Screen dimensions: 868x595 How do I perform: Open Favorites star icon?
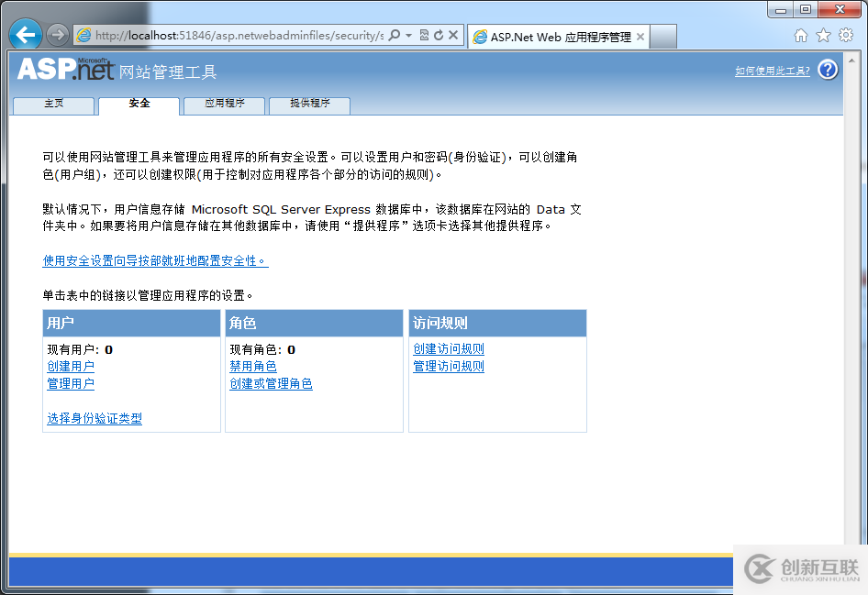(x=823, y=36)
